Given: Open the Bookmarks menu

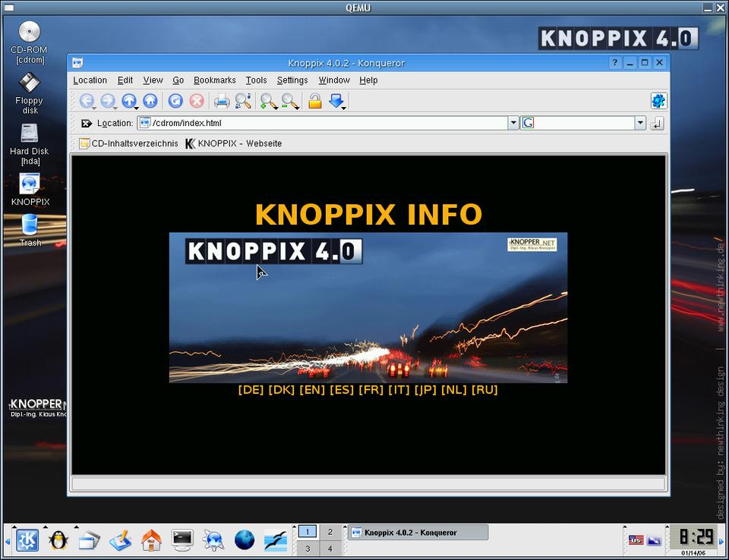Looking at the screenshot, I should [214, 80].
